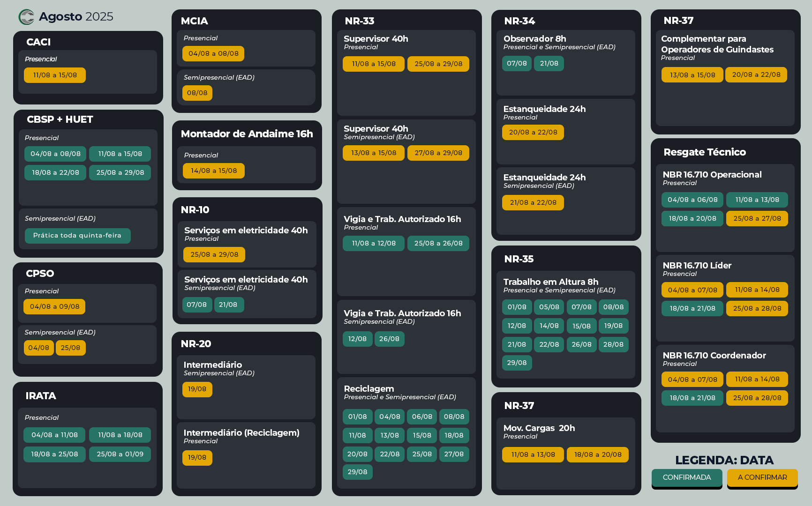Select Vigia Semipresencial date 26/08
This screenshot has width=812, height=506.
coord(389,339)
